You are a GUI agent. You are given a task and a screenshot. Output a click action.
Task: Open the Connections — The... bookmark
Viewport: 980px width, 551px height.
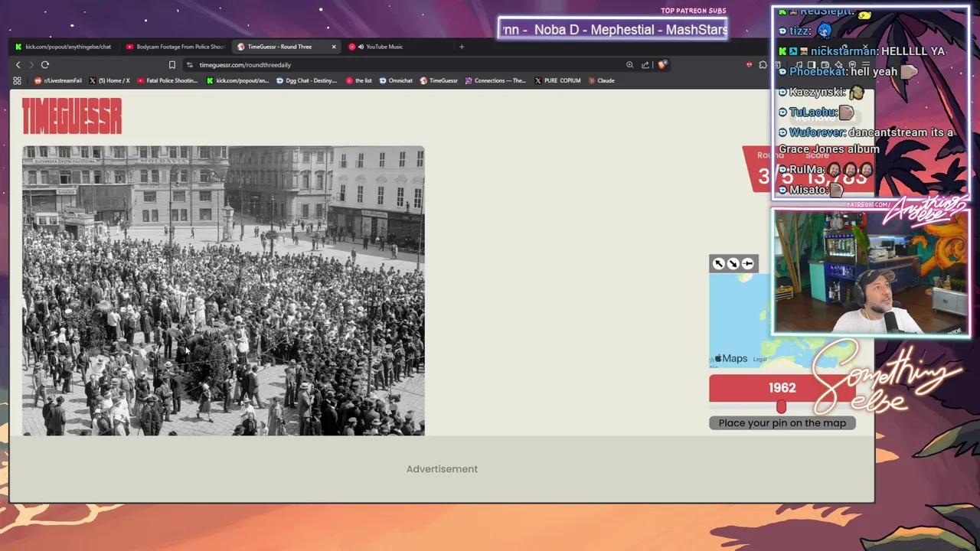point(495,80)
